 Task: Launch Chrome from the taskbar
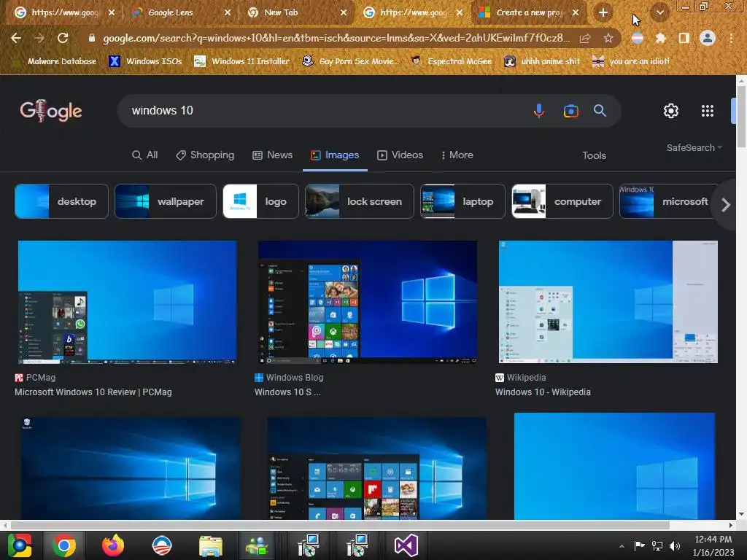[64, 545]
